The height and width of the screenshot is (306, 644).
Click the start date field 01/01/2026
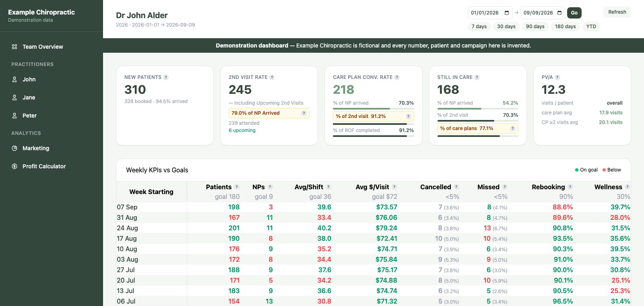490,13
